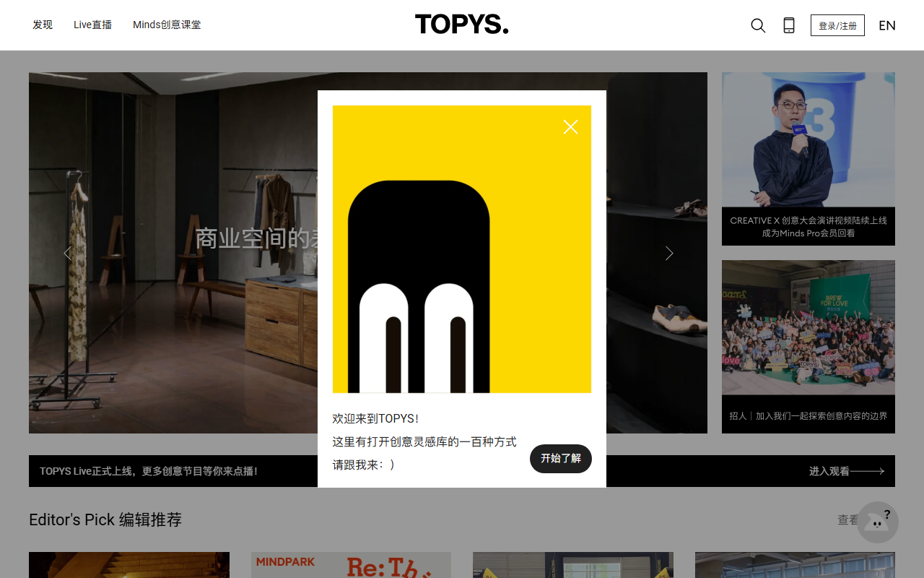Click the TOPYS Live正式上线 banner text
The image size is (924, 578).
pos(148,471)
